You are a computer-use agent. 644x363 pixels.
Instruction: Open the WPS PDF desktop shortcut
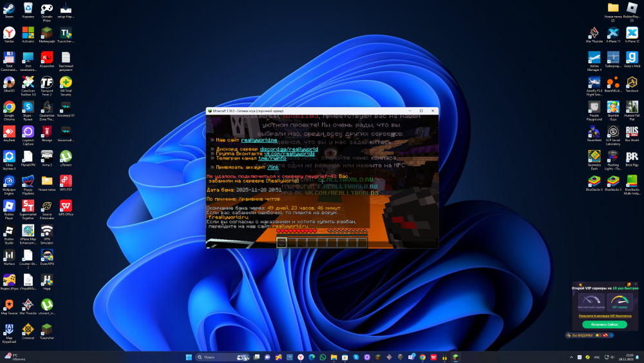(66, 183)
